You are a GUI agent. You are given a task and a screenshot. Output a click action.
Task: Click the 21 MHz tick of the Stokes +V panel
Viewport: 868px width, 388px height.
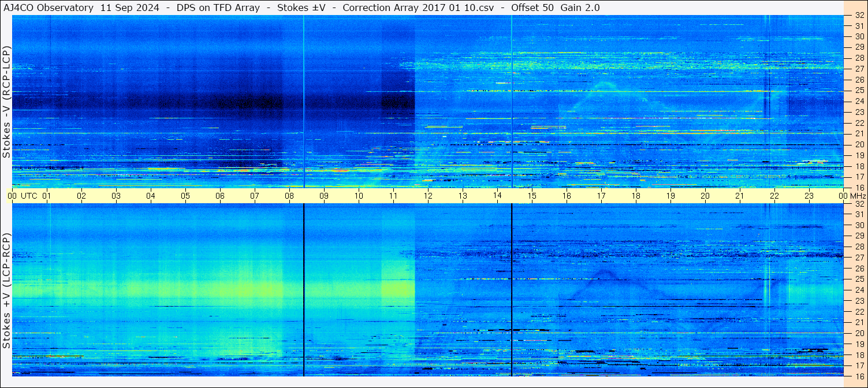tap(859, 322)
